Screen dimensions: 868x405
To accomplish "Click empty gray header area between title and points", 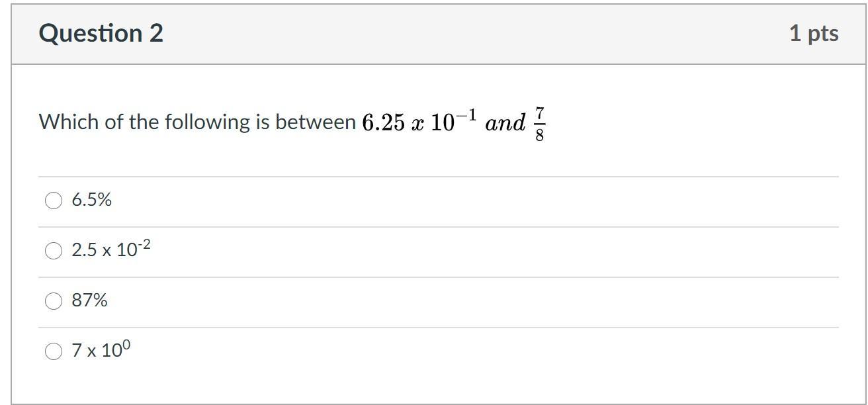I will [x=463, y=33].
